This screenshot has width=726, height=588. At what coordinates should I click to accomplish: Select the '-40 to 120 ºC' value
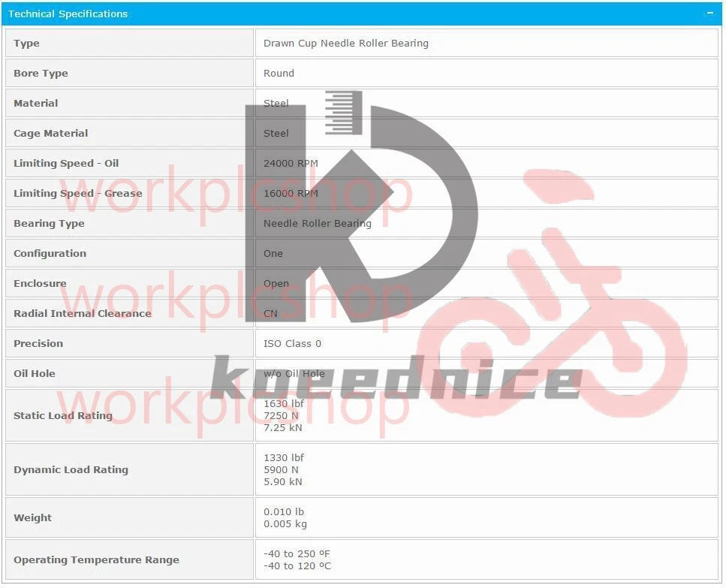[297, 566]
